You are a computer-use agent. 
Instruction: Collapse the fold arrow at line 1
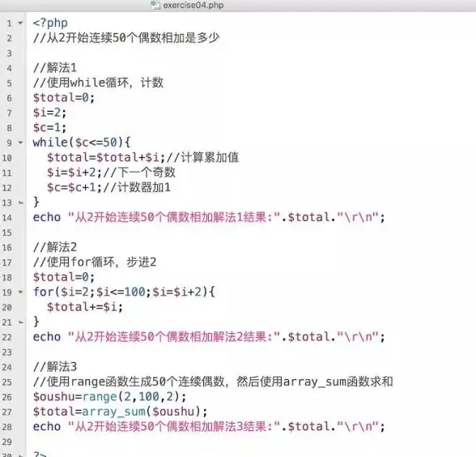20,23
